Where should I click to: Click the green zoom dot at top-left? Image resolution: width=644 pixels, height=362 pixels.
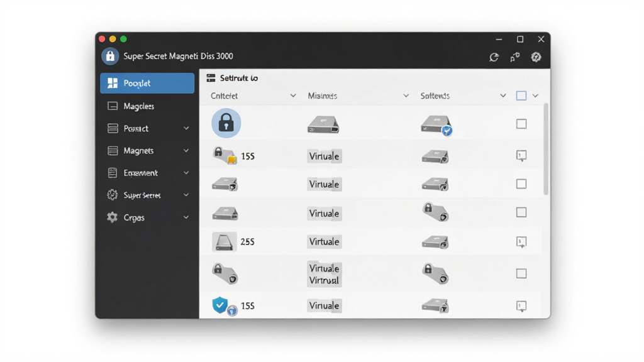(x=123, y=39)
